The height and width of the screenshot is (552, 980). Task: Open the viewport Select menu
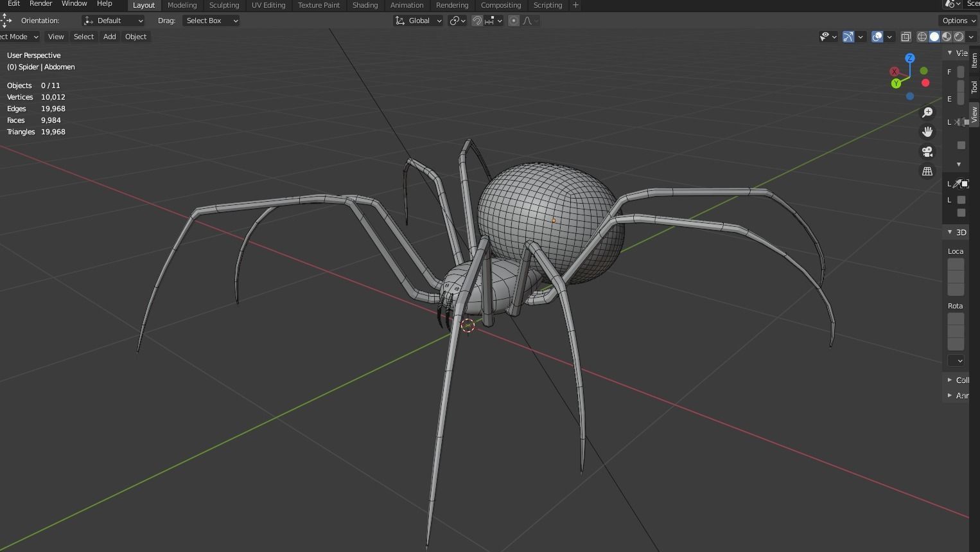(83, 37)
